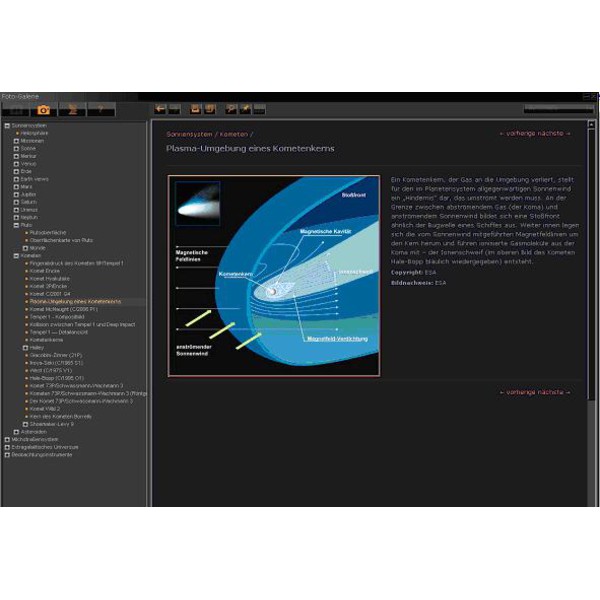600x600 pixels.
Task: Click bottom 'nächste →' link
Action: pyautogui.click(x=554, y=392)
